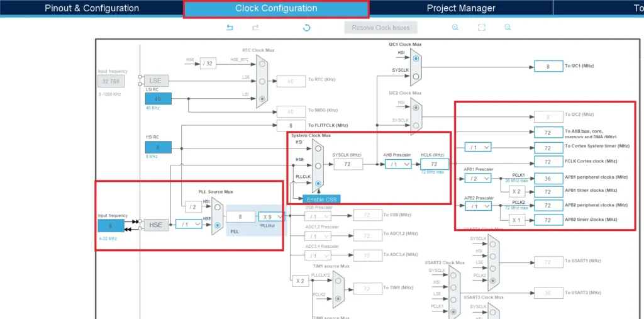Zoom in on the clock diagram
644x319 pixels.
[455, 28]
